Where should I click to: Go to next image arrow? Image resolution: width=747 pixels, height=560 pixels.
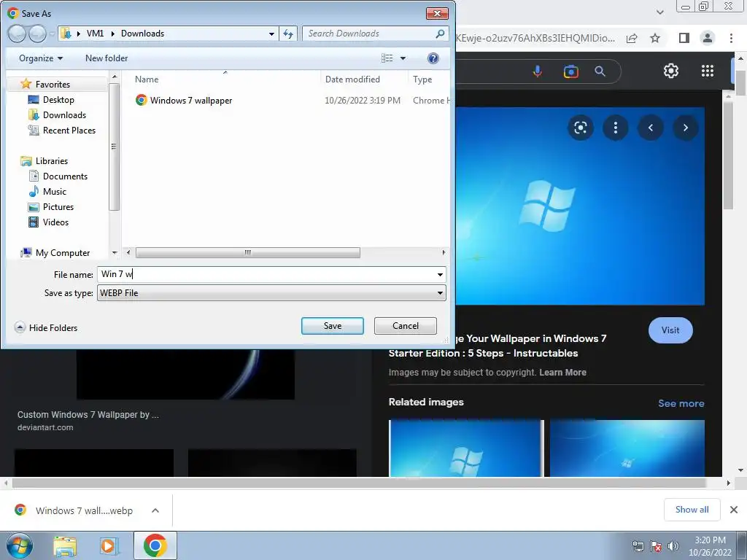686,128
